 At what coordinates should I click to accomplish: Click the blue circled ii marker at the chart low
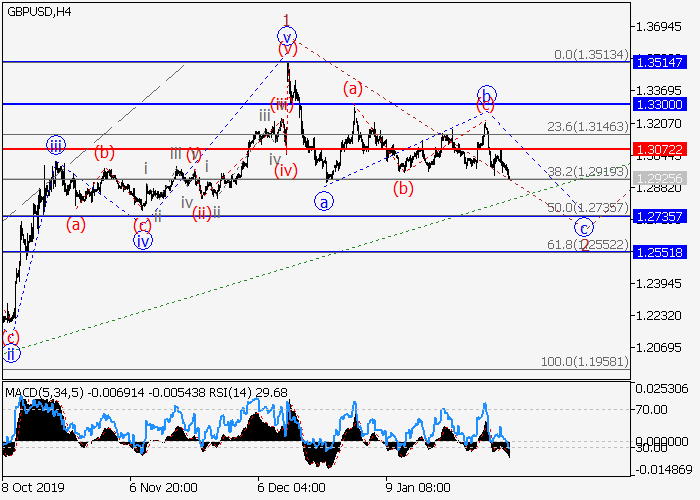pos(10,353)
